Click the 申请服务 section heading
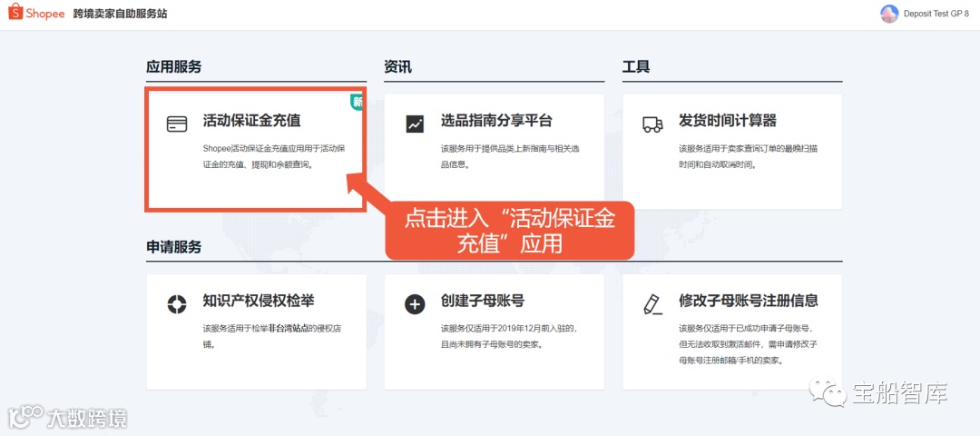 click(x=173, y=247)
